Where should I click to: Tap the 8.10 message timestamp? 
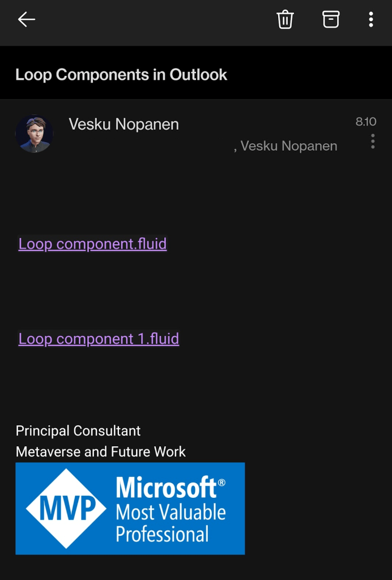(x=366, y=121)
